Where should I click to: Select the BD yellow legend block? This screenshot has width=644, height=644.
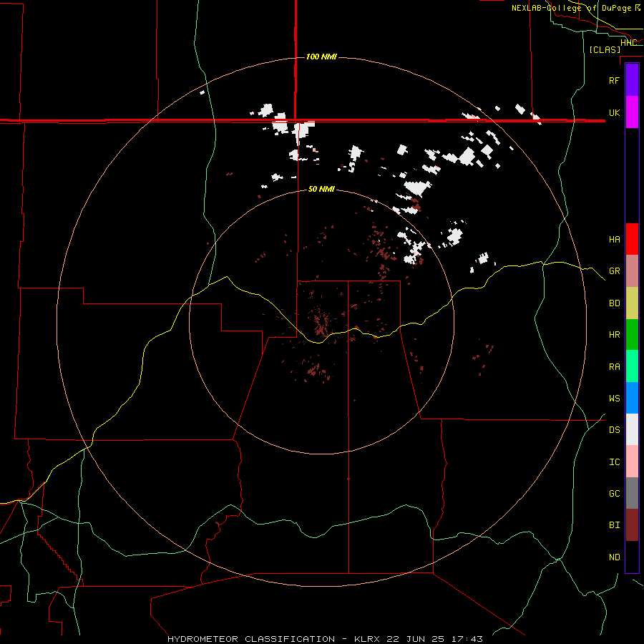coord(632,303)
